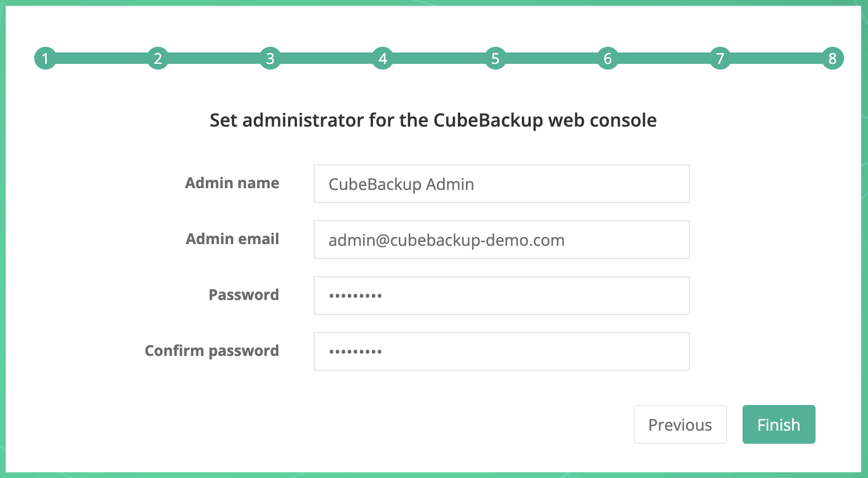The width and height of the screenshot is (868, 478).
Task: Open step 5 of the setup wizard
Action: pos(495,58)
